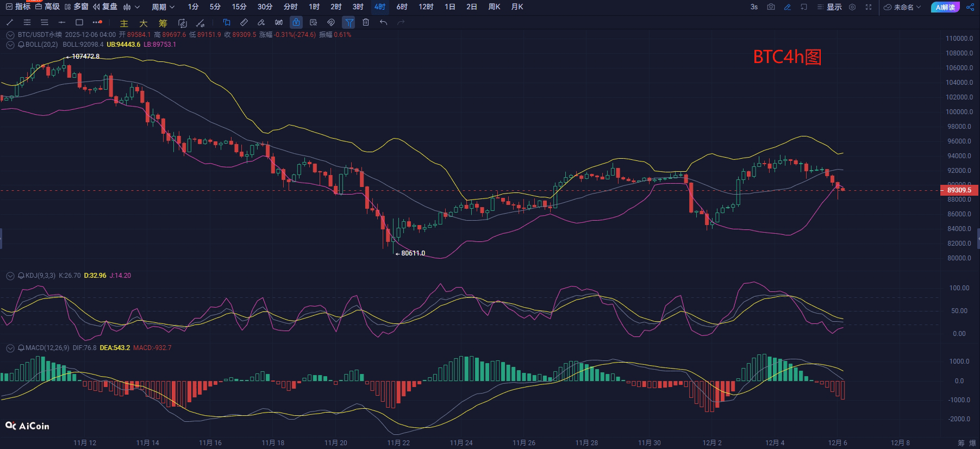Toggle the lock drawings button
This screenshot has height=449, width=980.
(x=296, y=22)
